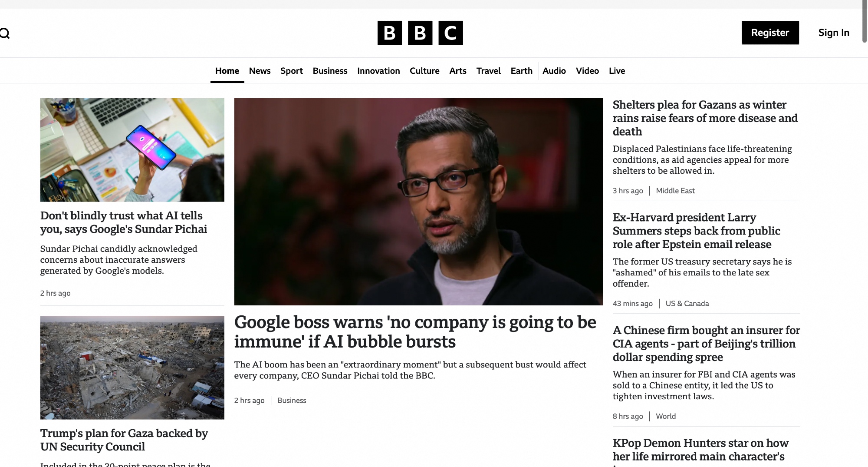The height and width of the screenshot is (467, 868).
Task: Navigate to the Culture section
Action: pos(424,71)
